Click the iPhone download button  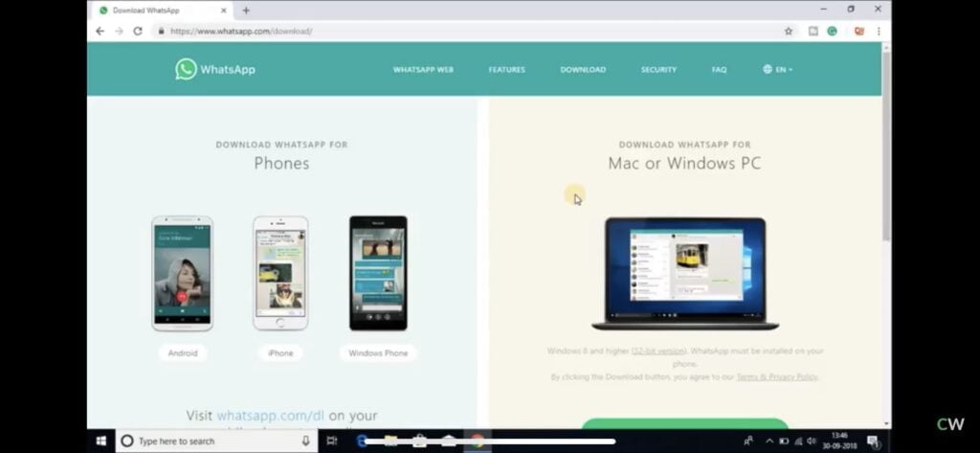[280, 352]
